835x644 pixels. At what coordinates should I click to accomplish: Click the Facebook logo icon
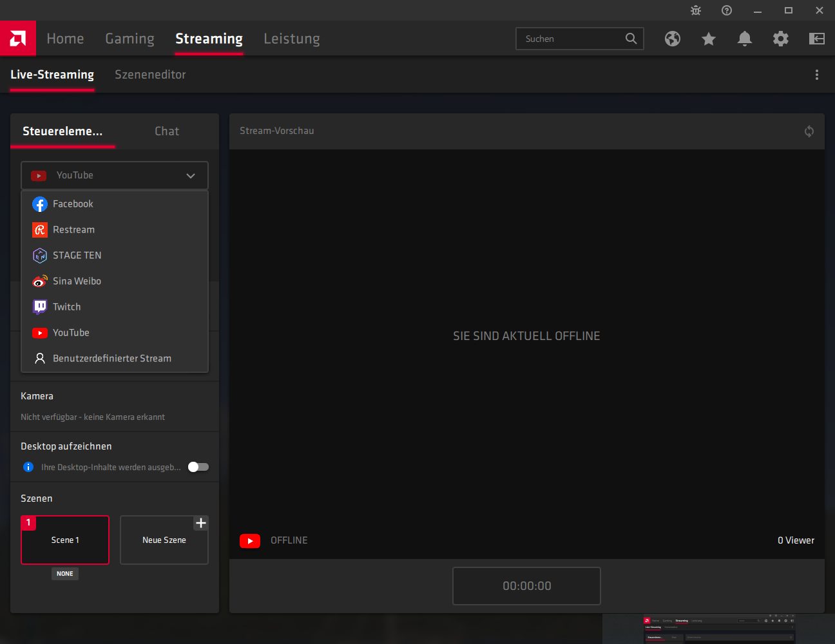click(40, 204)
